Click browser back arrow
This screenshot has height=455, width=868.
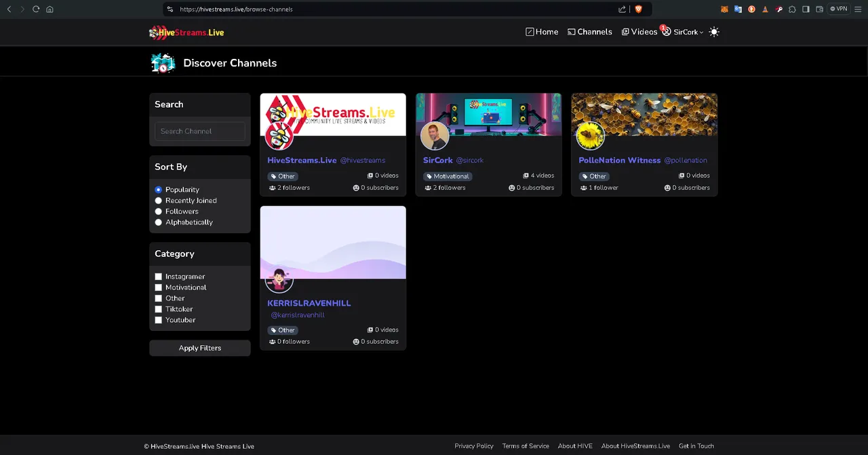point(9,9)
